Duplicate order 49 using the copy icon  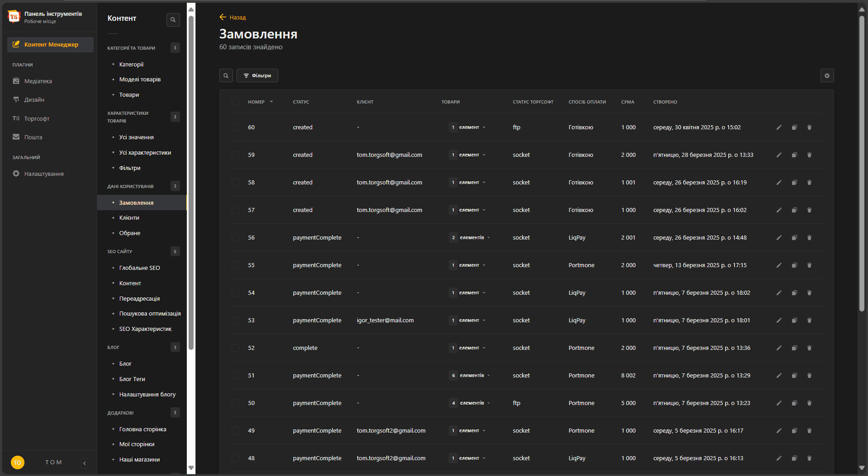(x=794, y=431)
